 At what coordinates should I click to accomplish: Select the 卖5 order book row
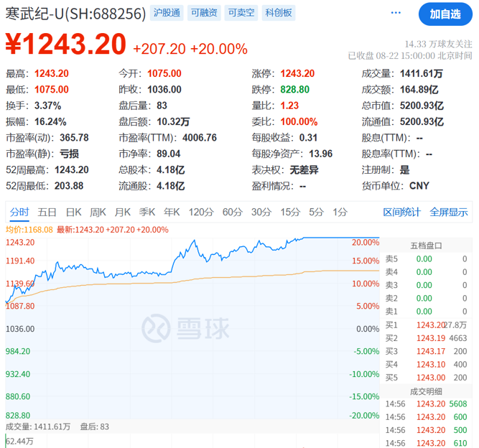[426, 259]
